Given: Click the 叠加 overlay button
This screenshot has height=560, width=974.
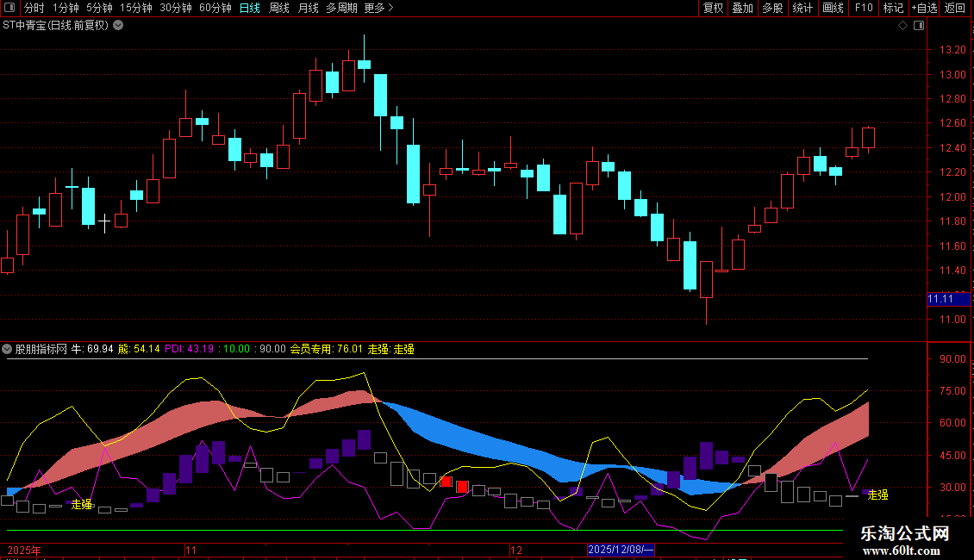Looking at the screenshot, I should 742,8.
